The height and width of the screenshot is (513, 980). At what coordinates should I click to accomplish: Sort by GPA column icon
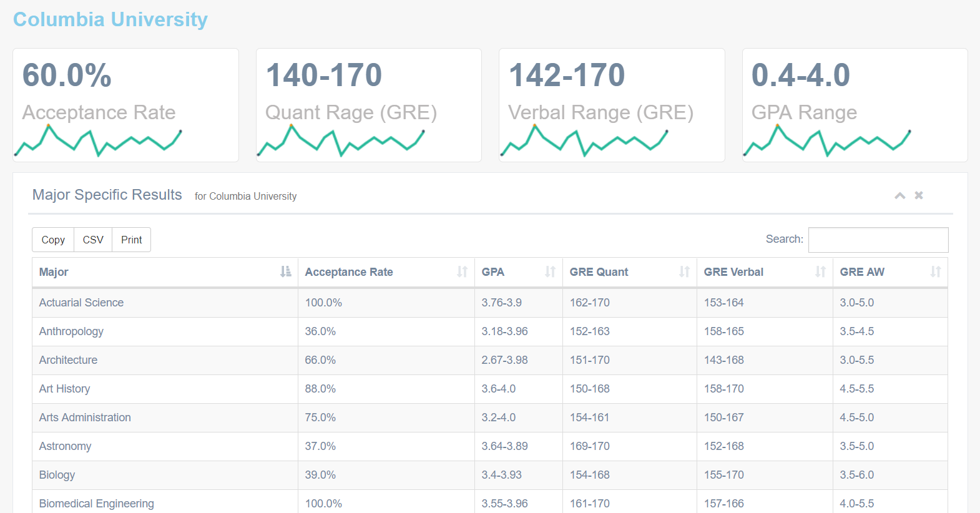point(550,271)
